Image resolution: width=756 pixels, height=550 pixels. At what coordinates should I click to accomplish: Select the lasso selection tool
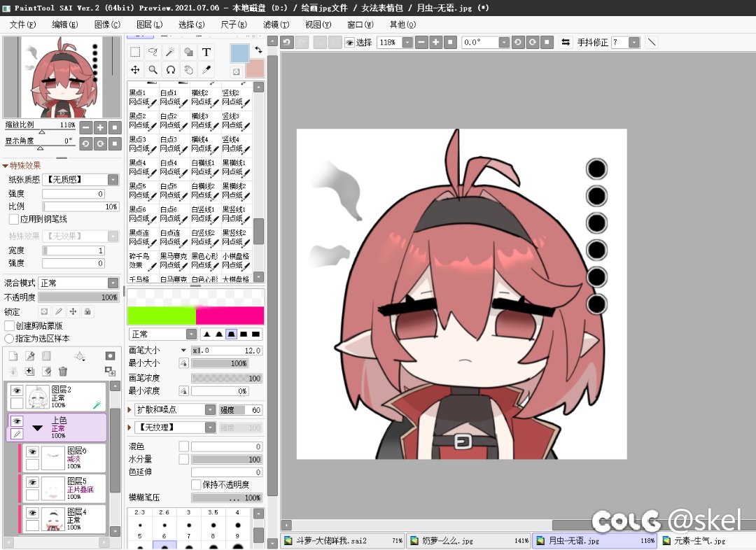pyautogui.click(x=153, y=52)
